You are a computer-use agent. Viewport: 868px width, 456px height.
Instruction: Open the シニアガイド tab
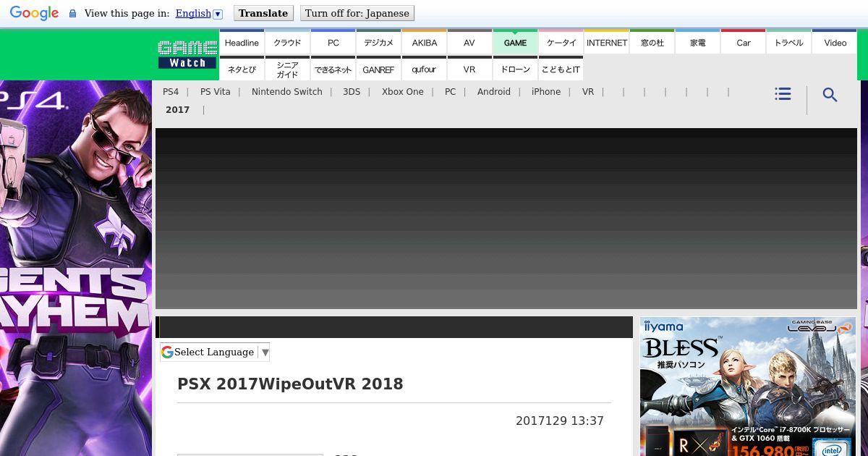pos(287,69)
